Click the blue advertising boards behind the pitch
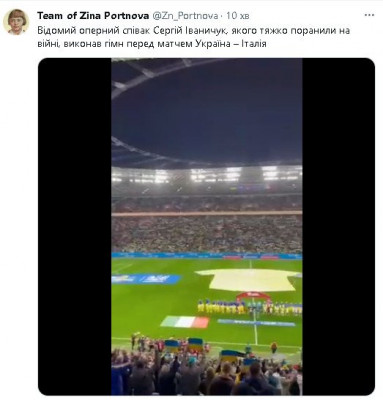The width and height of the screenshot is (383, 400). 207,256
